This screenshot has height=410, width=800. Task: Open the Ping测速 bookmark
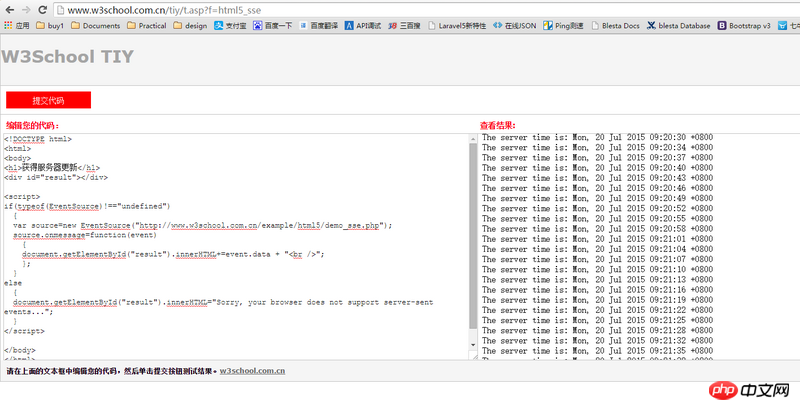coord(563,25)
